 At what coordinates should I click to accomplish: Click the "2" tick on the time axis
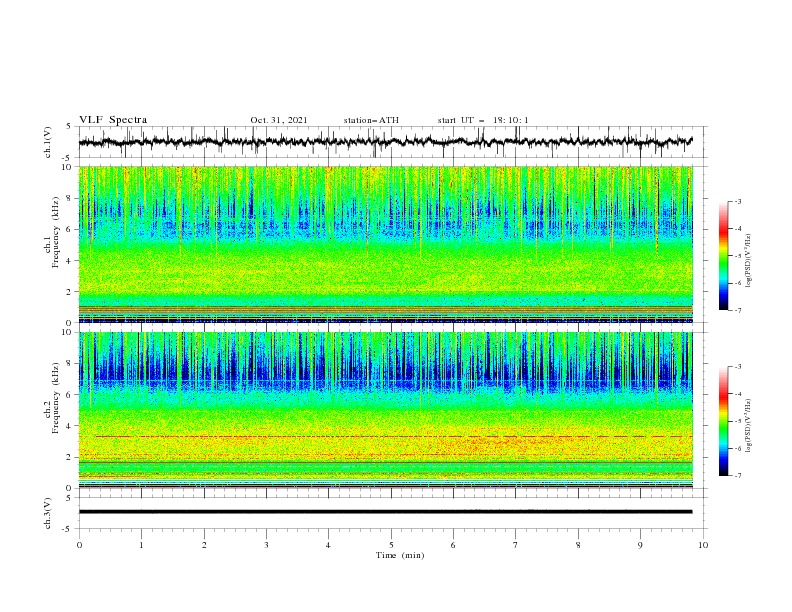click(204, 545)
